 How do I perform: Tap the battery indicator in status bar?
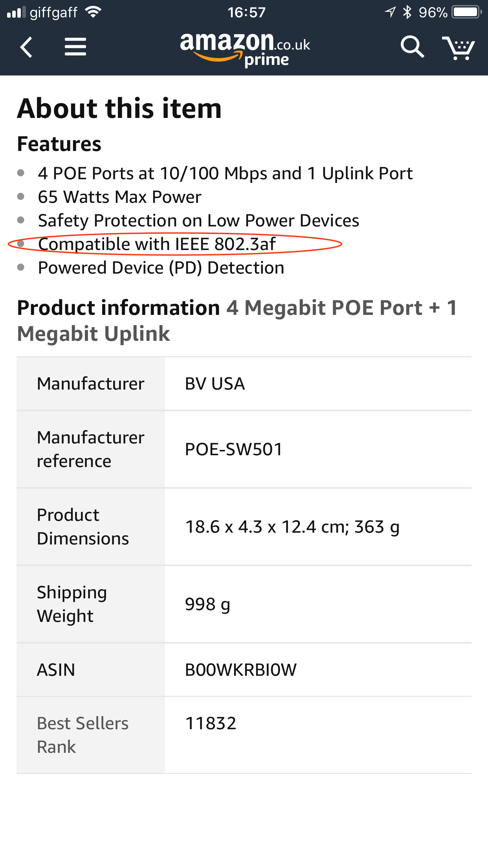pyautogui.click(x=467, y=12)
